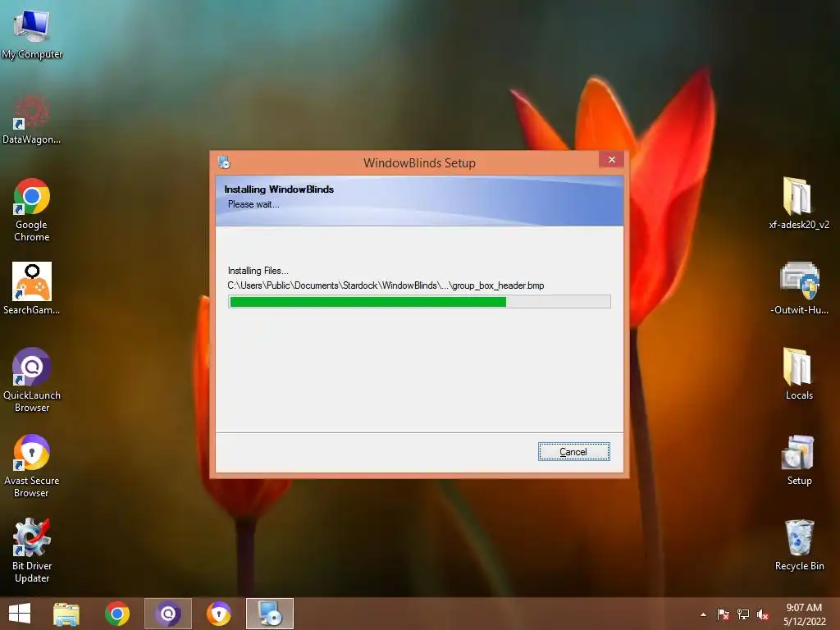Select the Setup desktop icon
Image resolution: width=840 pixels, height=630 pixels.
[799, 459]
